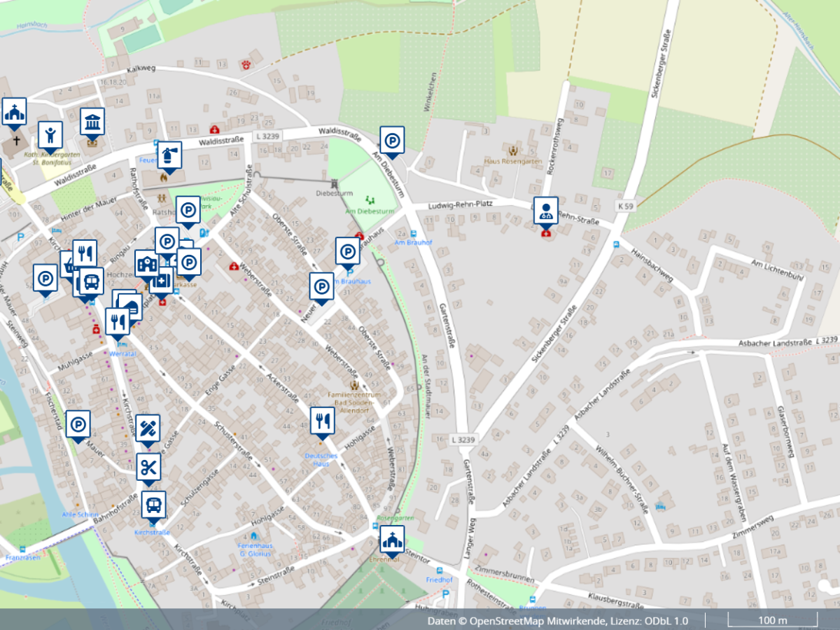Click the restaurant marker above Werratal

(x=118, y=321)
